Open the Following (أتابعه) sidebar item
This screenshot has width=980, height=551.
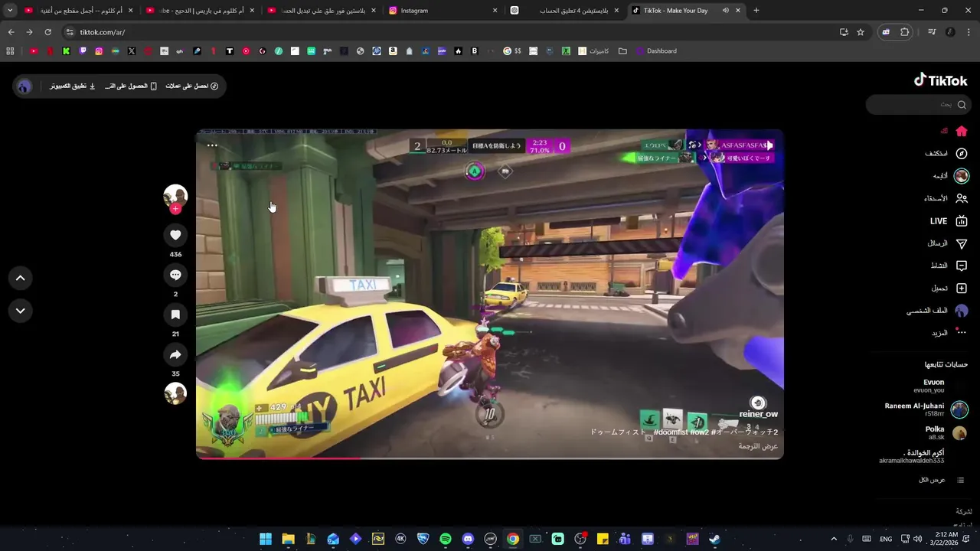(951, 176)
